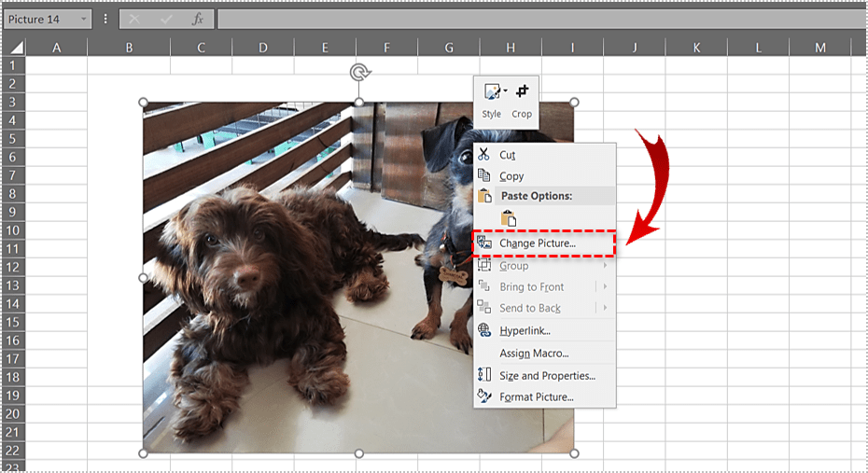Select Copy in the context menu

tap(511, 176)
